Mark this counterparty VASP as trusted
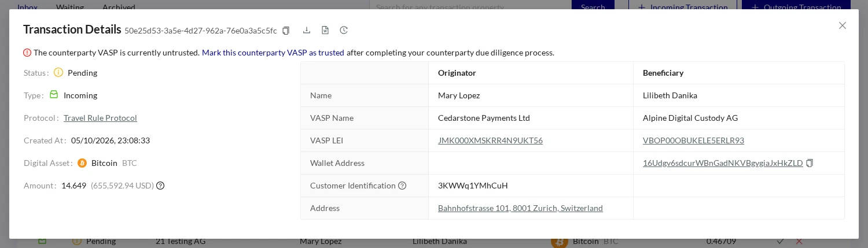868x248 pixels. point(273,53)
